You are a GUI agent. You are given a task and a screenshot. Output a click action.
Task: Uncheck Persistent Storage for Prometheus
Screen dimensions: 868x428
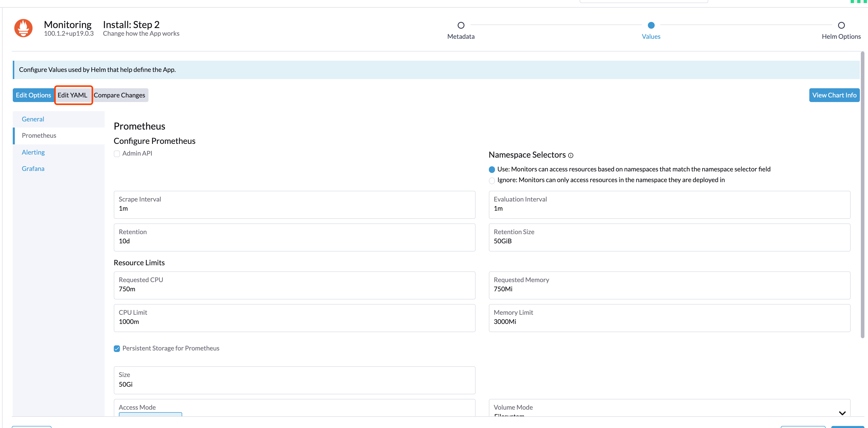(x=117, y=348)
